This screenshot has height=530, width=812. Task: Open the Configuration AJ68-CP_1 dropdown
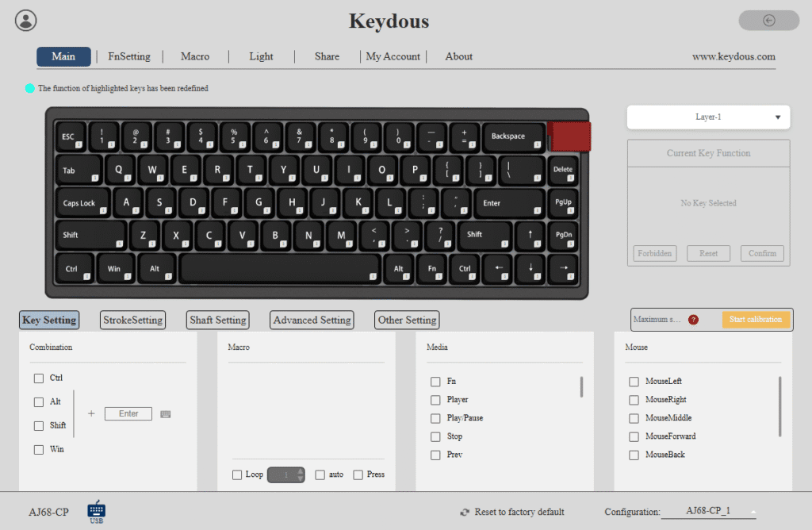[708, 511]
